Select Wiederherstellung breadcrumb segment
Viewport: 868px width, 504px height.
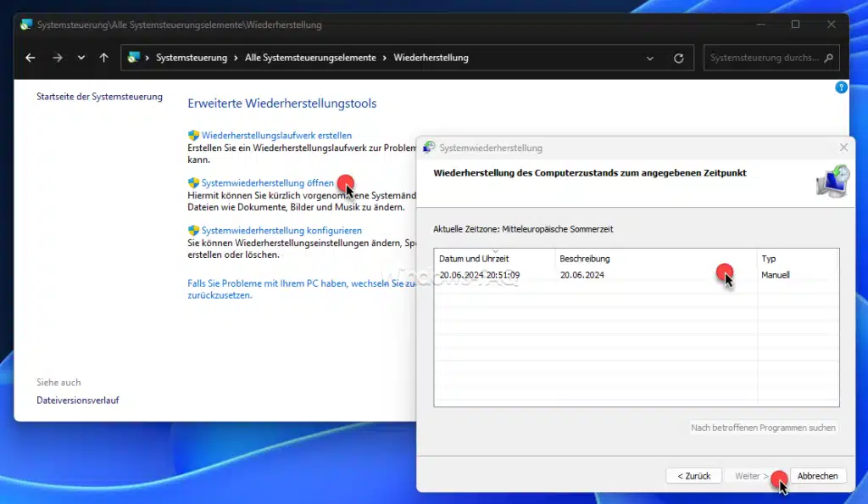tap(431, 58)
